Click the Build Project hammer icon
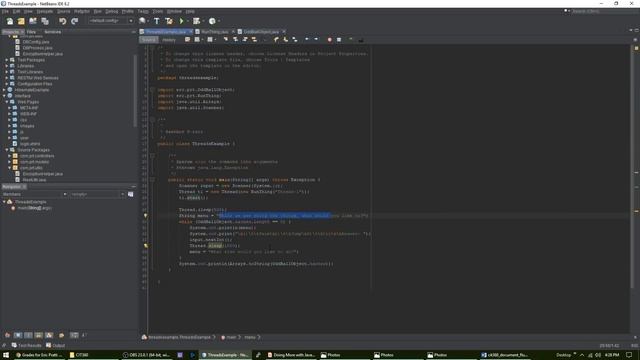This screenshot has height=360, width=640. coord(157,21)
